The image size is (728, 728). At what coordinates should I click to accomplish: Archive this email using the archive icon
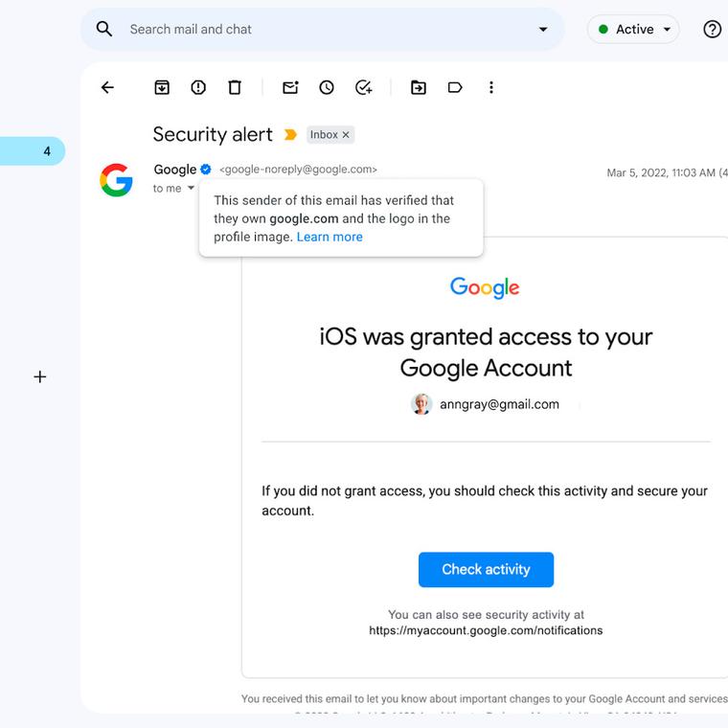(x=162, y=87)
